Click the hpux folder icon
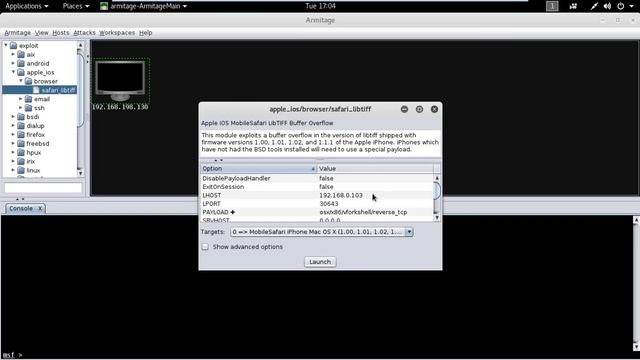 pyautogui.click(x=21, y=153)
